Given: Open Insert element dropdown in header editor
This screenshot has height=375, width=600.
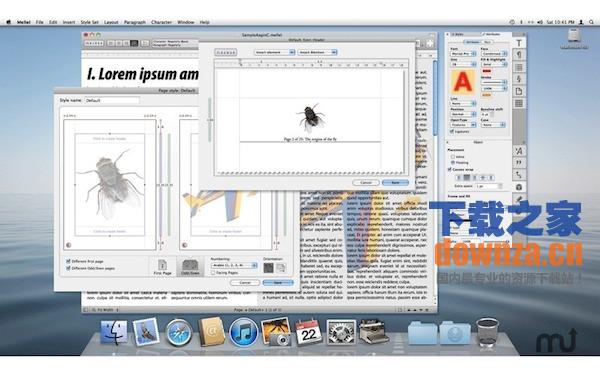Looking at the screenshot, I should (274, 52).
